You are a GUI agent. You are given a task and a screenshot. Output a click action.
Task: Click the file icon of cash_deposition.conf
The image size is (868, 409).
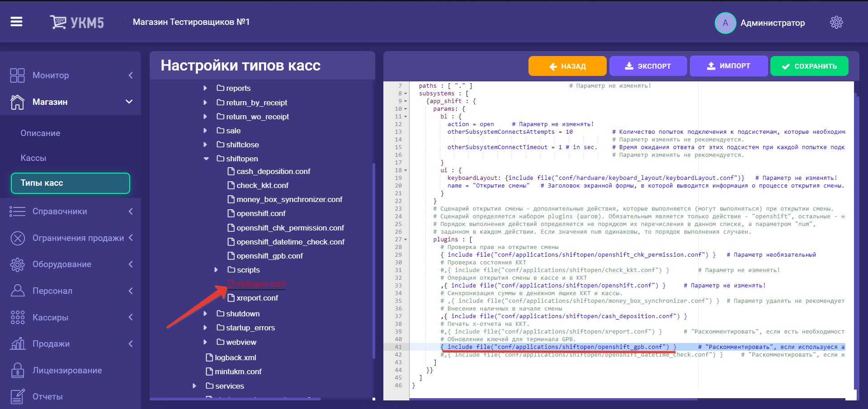[231, 171]
